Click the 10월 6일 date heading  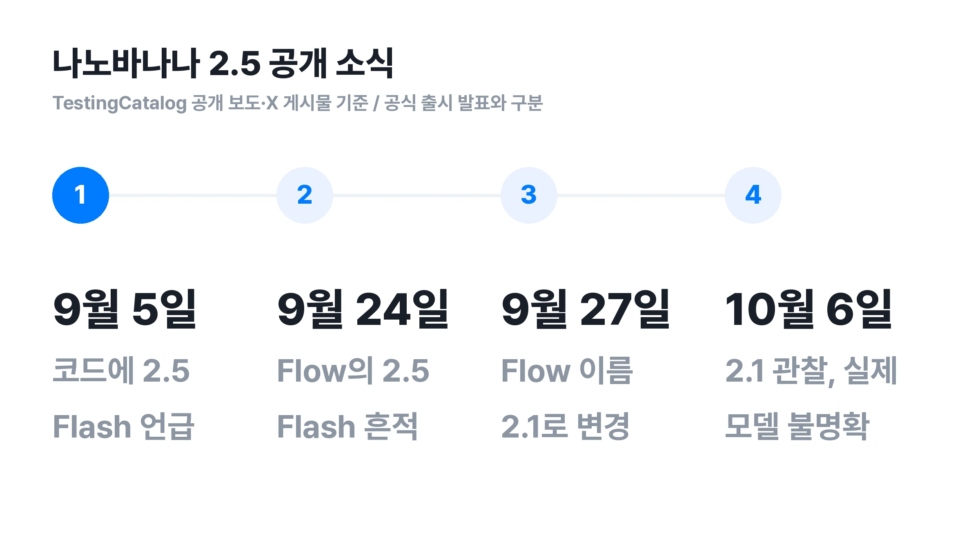(x=808, y=309)
